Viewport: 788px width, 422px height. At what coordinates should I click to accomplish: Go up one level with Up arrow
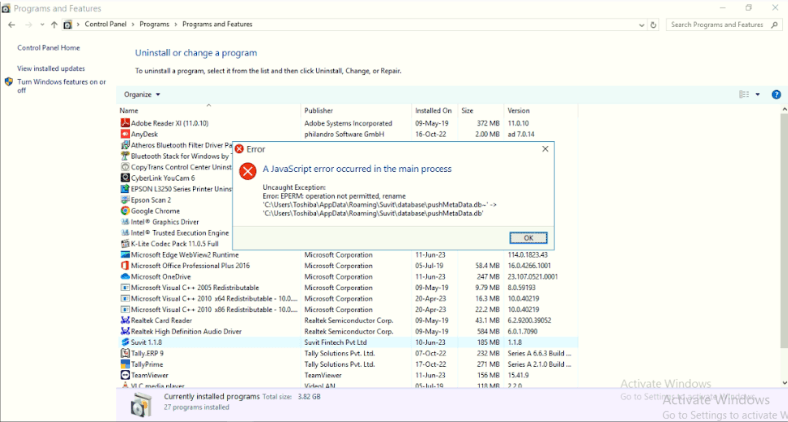[x=54, y=25]
